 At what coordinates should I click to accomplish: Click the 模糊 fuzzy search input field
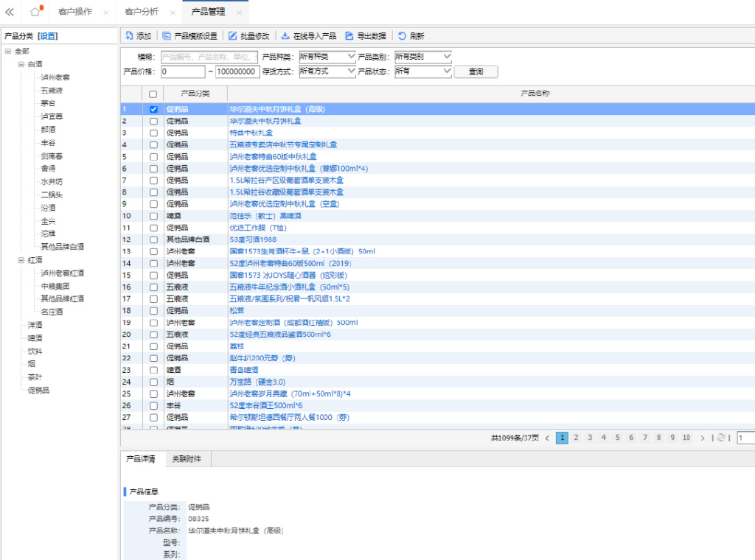pyautogui.click(x=209, y=57)
